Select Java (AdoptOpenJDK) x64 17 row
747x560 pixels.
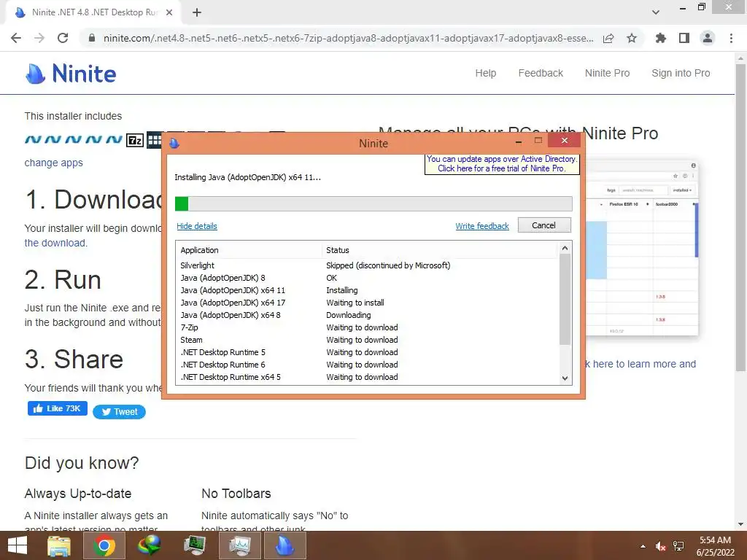point(368,303)
